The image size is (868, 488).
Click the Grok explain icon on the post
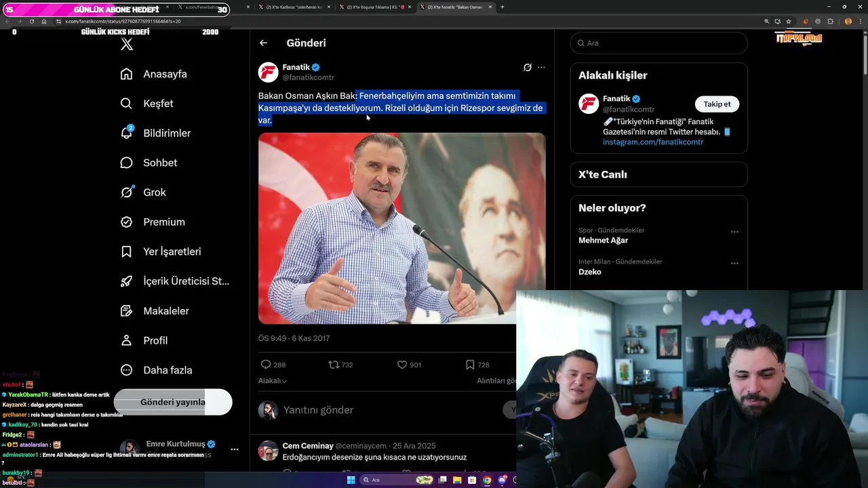click(x=527, y=67)
